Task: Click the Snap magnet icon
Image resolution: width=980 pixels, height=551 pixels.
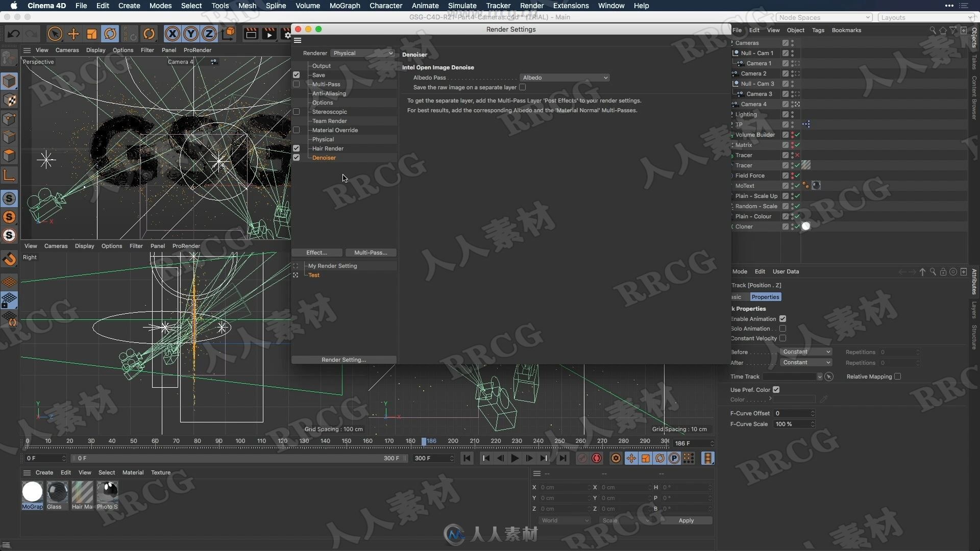Action: pyautogui.click(x=9, y=260)
